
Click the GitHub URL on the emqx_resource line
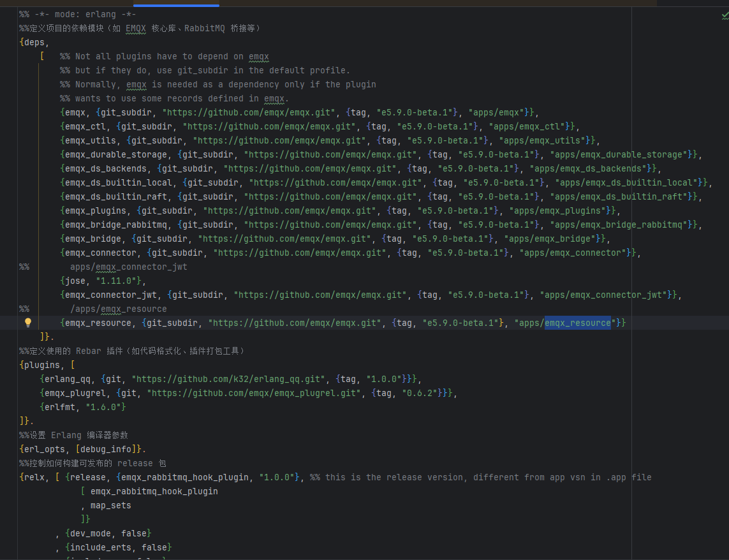point(295,323)
